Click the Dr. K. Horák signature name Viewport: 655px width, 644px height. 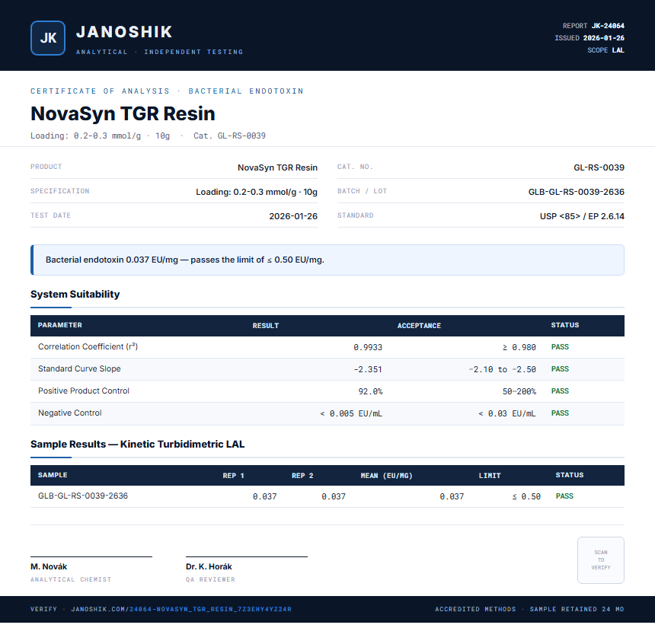209,567
